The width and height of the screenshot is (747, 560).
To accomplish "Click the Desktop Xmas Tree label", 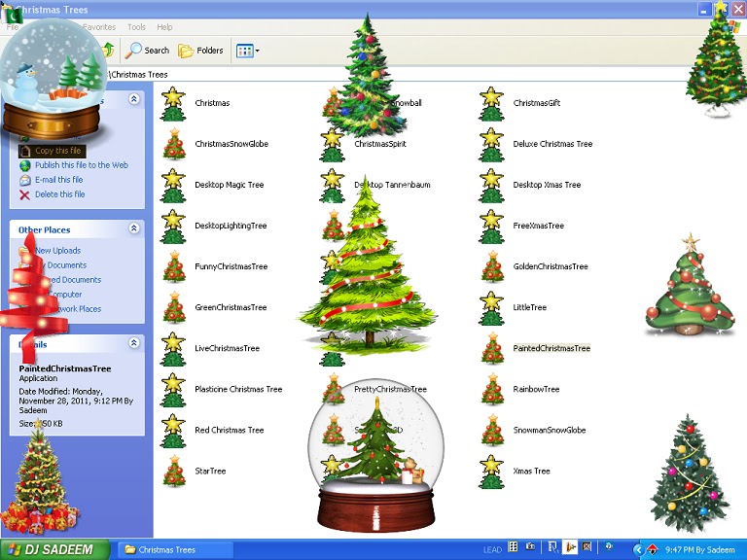I will click(547, 185).
